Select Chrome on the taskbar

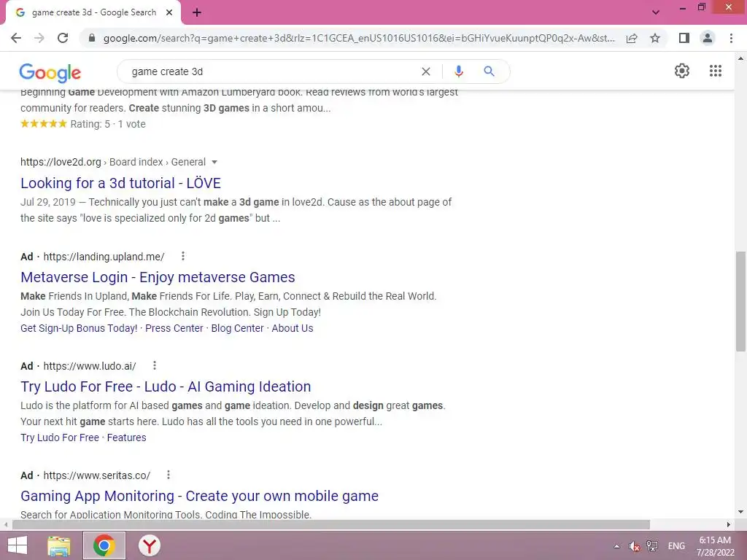tap(104, 545)
